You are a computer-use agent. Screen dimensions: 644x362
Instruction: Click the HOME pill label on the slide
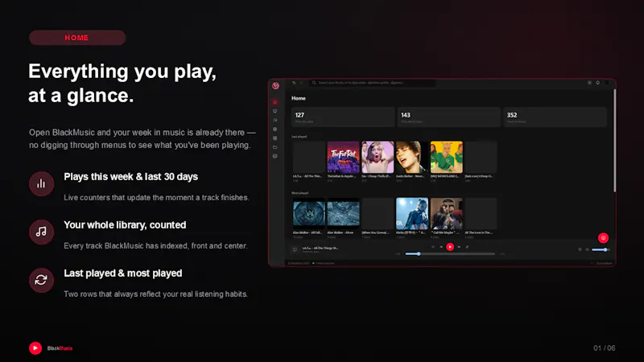click(76, 38)
